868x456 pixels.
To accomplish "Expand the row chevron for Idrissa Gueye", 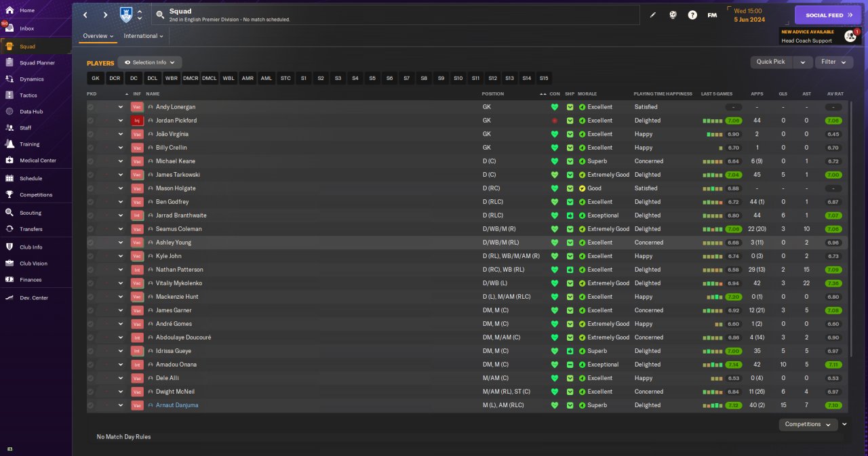I will point(121,351).
